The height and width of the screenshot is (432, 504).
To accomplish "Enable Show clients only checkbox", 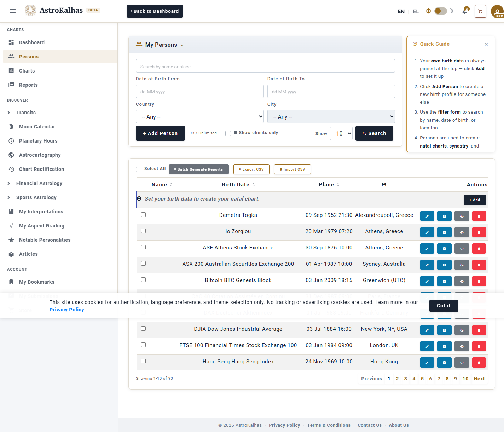I will (228, 133).
